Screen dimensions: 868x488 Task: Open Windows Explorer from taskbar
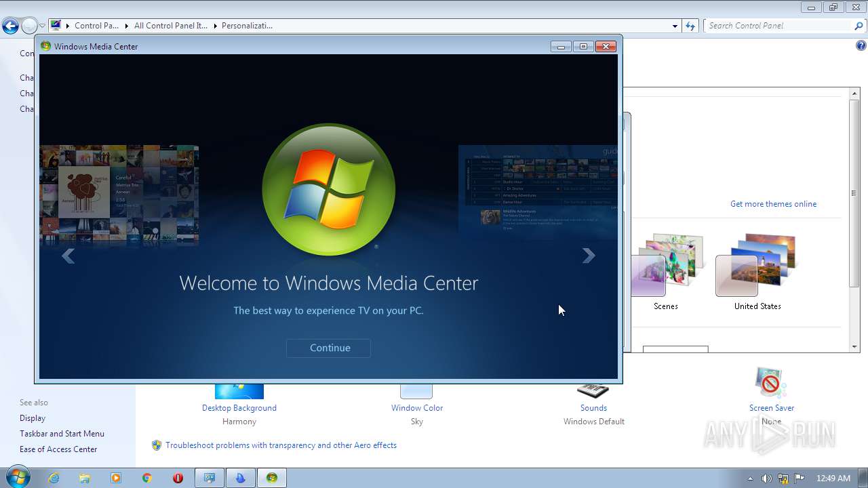tap(85, 478)
